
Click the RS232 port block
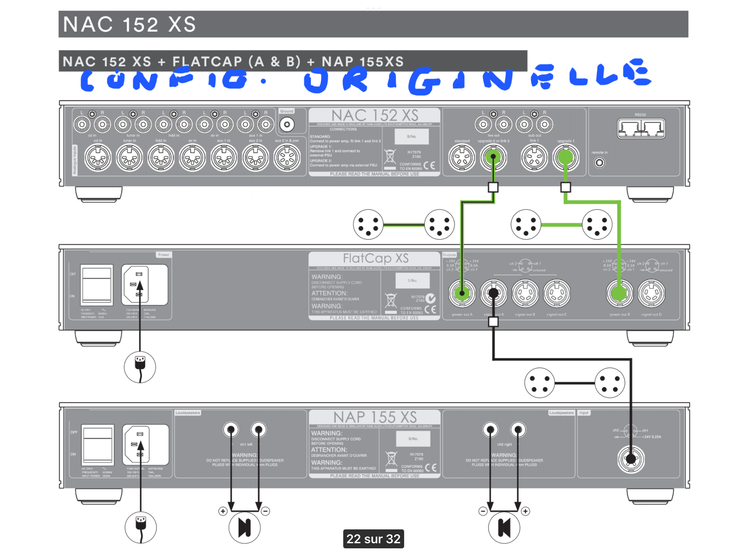[x=641, y=129]
